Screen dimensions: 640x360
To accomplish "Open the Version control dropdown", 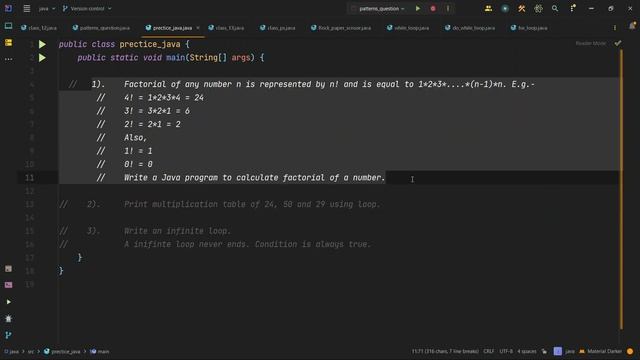I will pyautogui.click(x=87, y=8).
